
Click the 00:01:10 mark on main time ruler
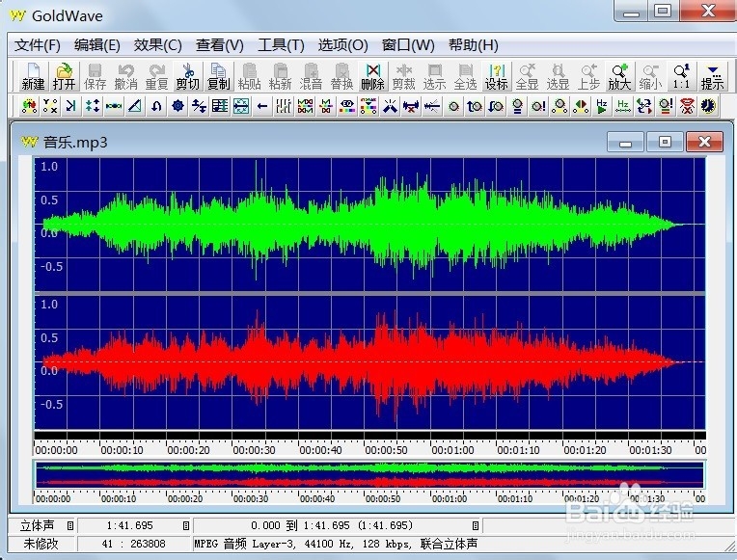pyautogui.click(x=518, y=450)
